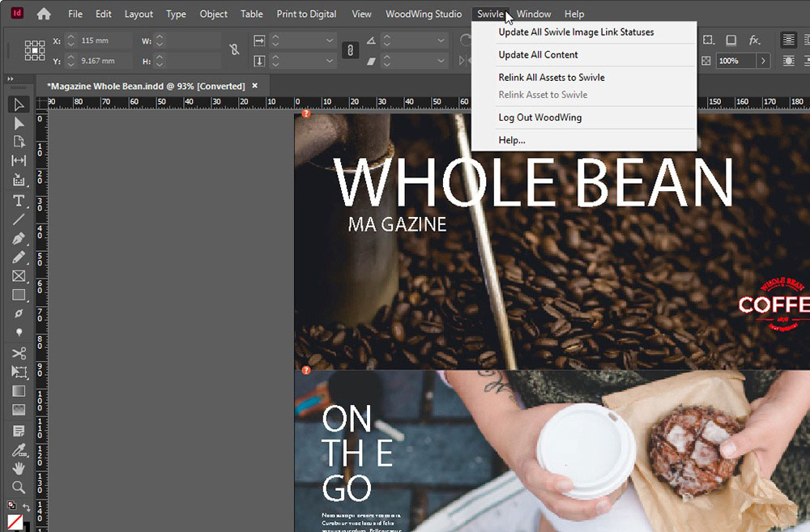The width and height of the screenshot is (810, 532).
Task: Choose the Rectangle Frame tool
Action: tap(18, 276)
